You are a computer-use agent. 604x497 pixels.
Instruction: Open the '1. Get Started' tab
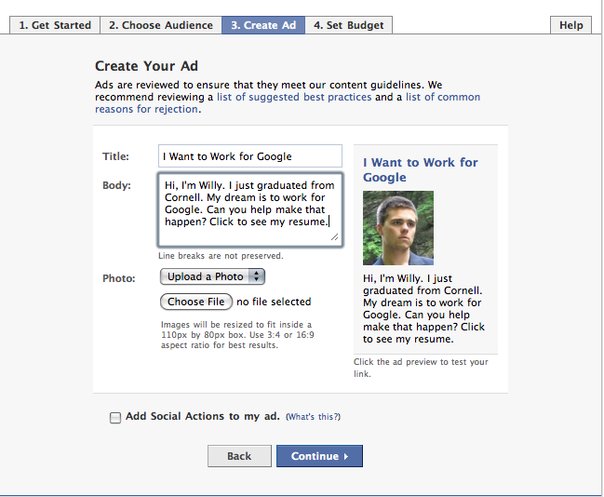pyautogui.click(x=55, y=25)
